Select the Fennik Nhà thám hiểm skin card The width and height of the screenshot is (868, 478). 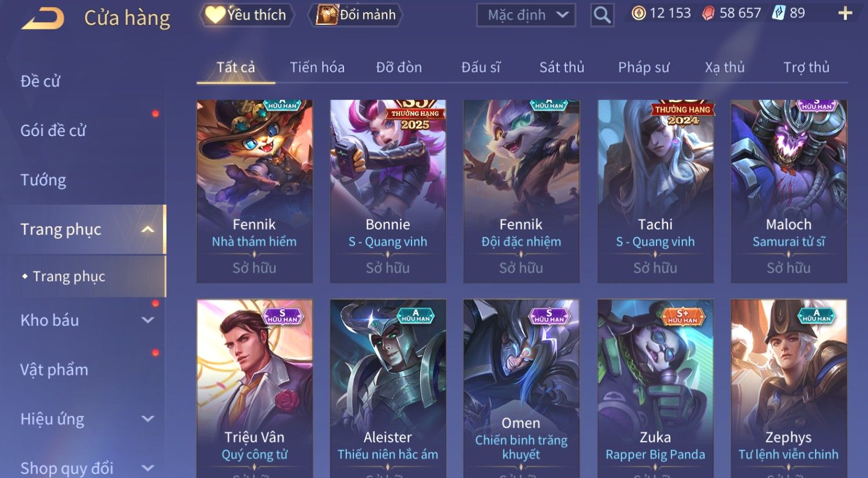(x=254, y=191)
